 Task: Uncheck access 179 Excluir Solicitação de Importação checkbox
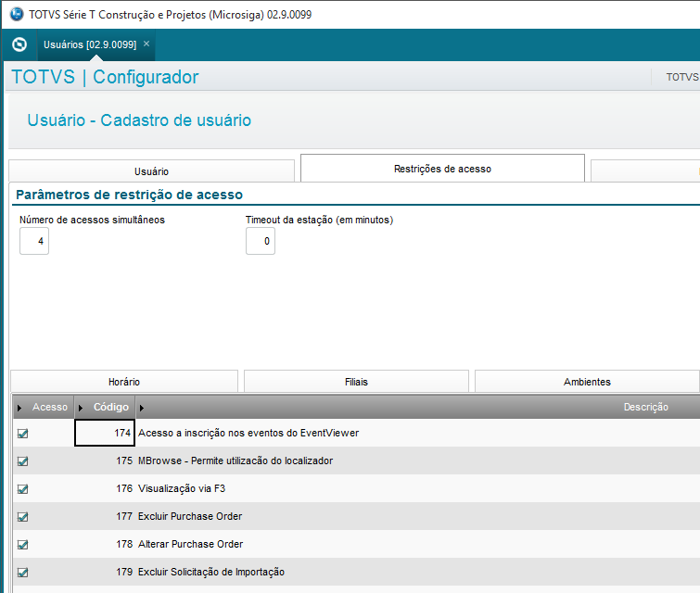pyautogui.click(x=23, y=572)
